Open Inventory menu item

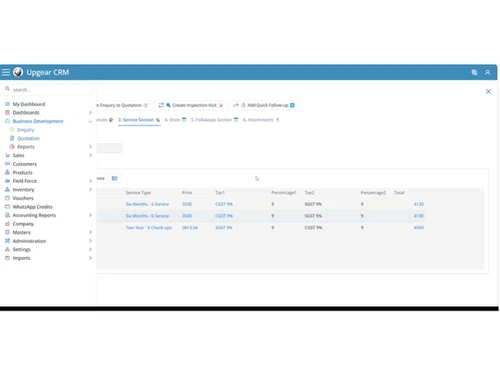click(23, 190)
